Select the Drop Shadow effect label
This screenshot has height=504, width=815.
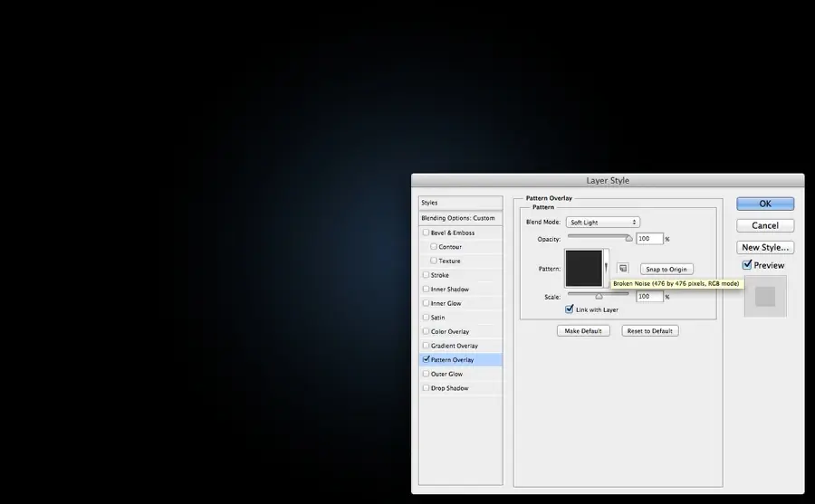pos(449,388)
